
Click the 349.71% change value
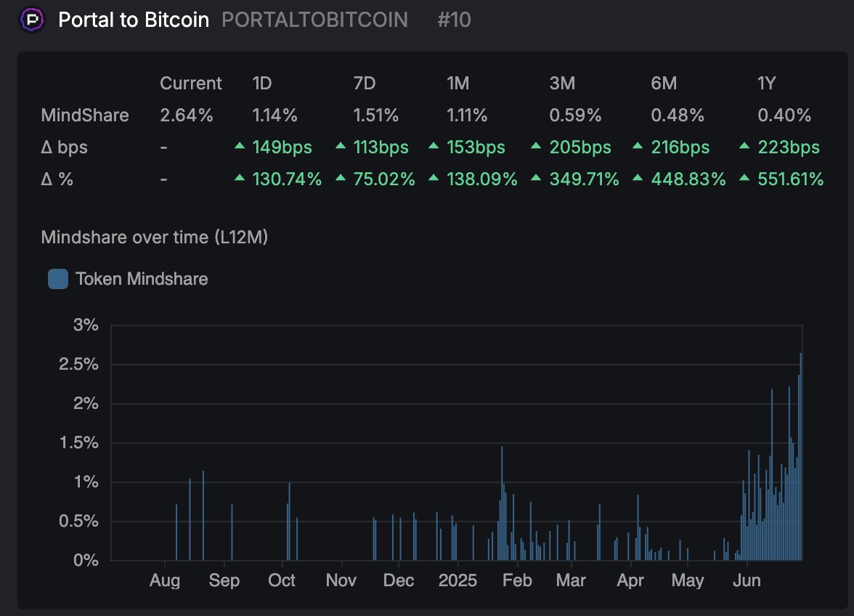(x=585, y=179)
